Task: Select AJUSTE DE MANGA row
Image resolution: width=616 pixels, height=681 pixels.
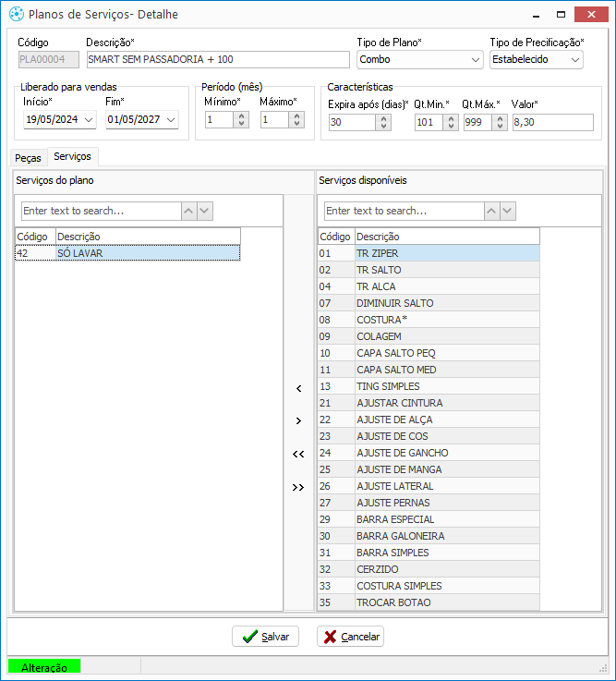Action: [429, 469]
